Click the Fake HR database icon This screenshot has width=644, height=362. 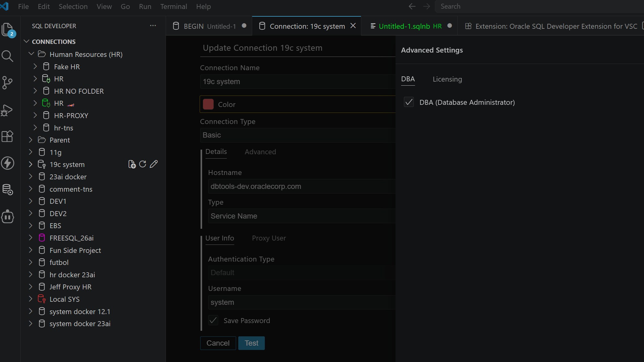46,66
